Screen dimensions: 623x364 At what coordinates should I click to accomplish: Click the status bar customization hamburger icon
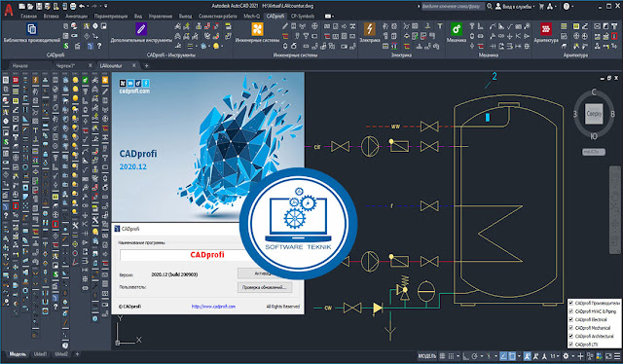pos(617,356)
